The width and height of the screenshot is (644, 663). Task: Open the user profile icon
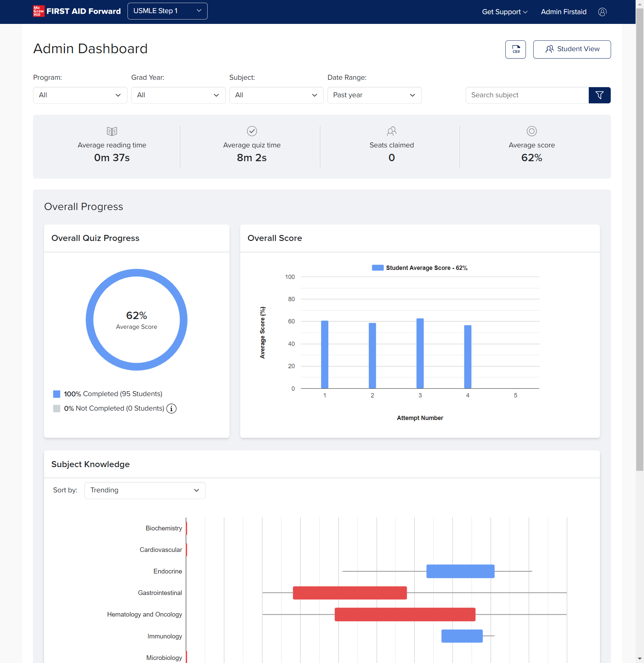[x=602, y=12]
